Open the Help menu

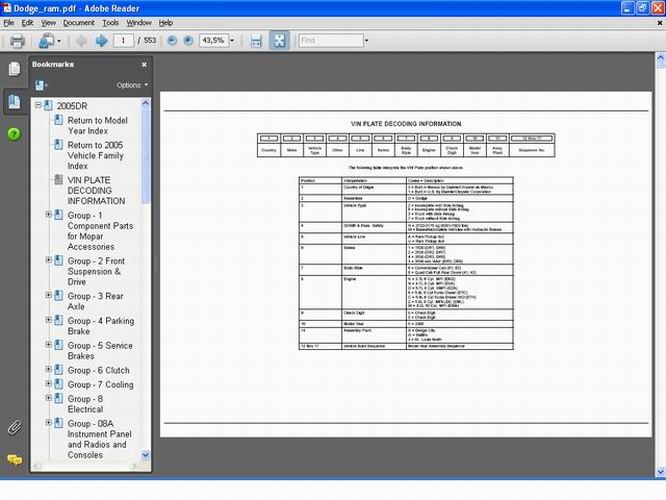(166, 23)
